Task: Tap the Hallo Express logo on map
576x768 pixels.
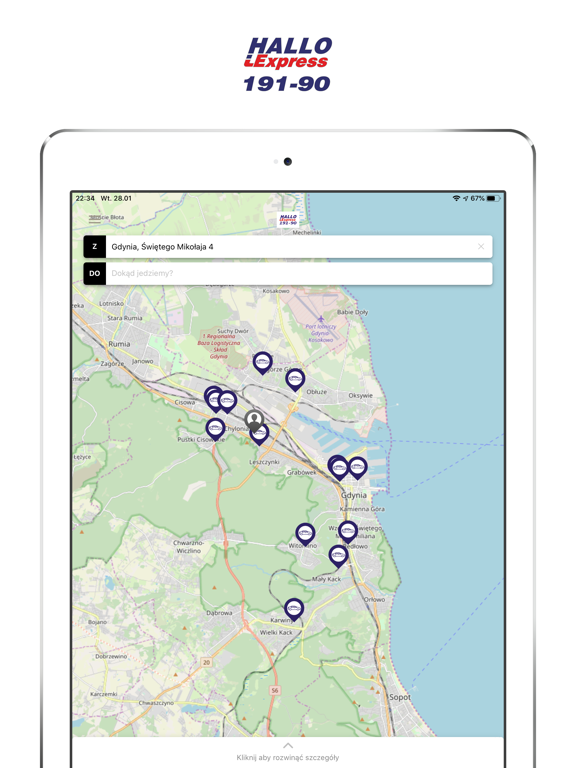Action: (x=288, y=219)
